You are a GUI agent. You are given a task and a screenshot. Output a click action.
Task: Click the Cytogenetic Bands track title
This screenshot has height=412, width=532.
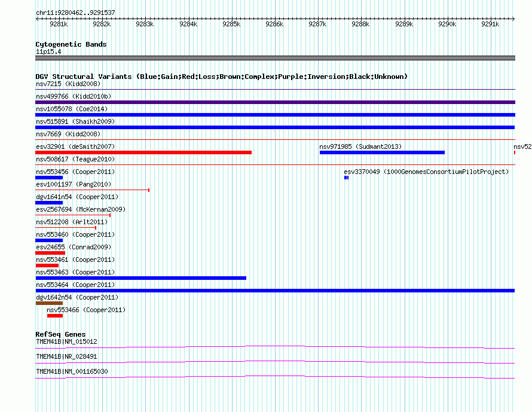tap(71, 44)
